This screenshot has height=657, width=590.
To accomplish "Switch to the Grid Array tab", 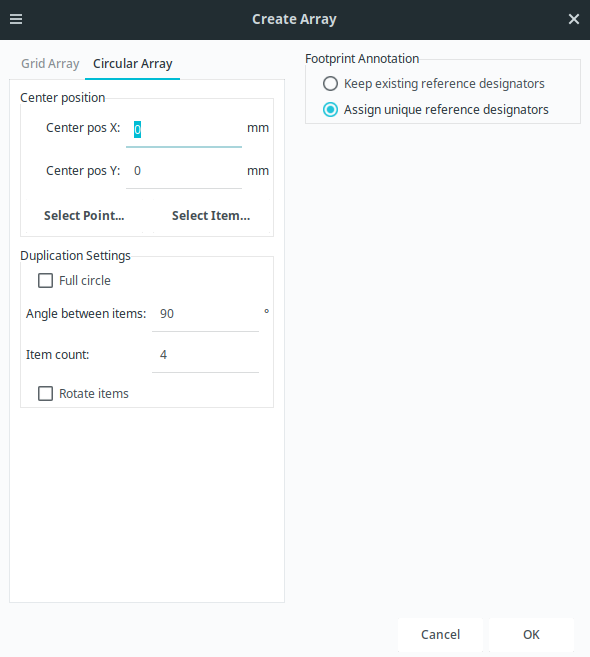I will (x=50, y=64).
